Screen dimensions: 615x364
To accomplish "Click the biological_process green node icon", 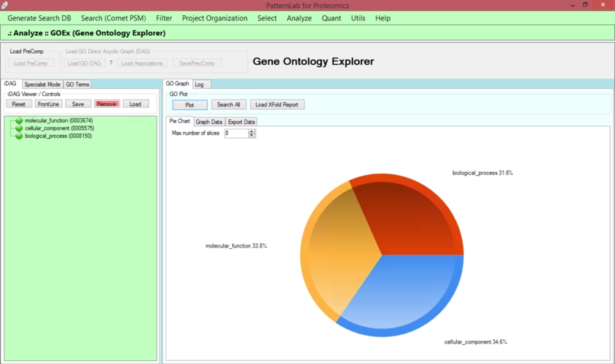I will pos(19,136).
